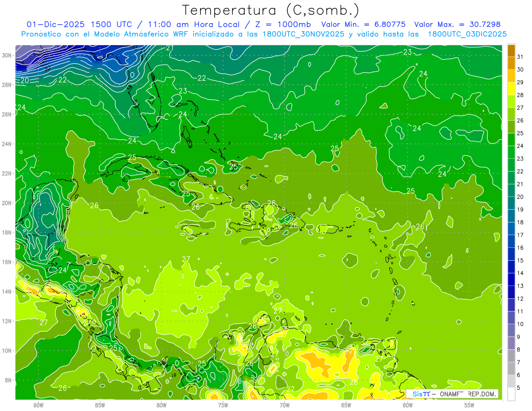Click the color bar's "17" label
Image resolution: width=532 pixels, height=411 pixels.
520,235
